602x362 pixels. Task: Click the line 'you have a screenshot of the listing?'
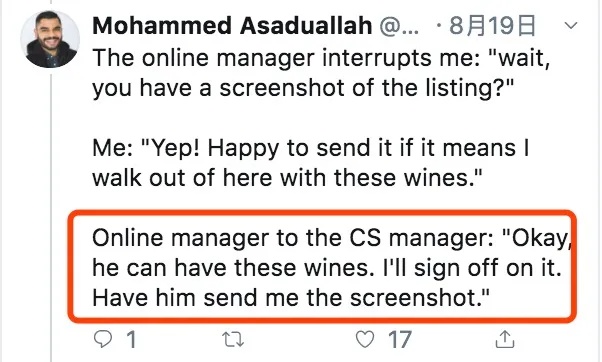tap(303, 88)
